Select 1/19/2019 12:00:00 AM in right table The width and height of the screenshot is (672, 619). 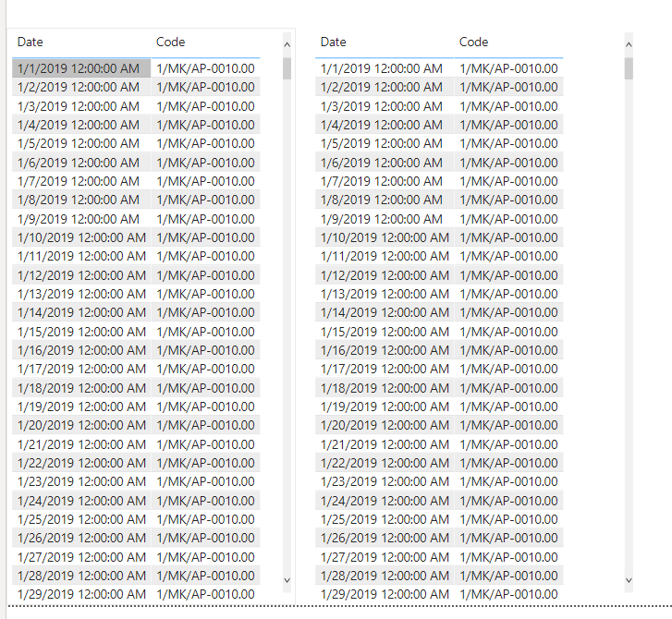pos(385,407)
